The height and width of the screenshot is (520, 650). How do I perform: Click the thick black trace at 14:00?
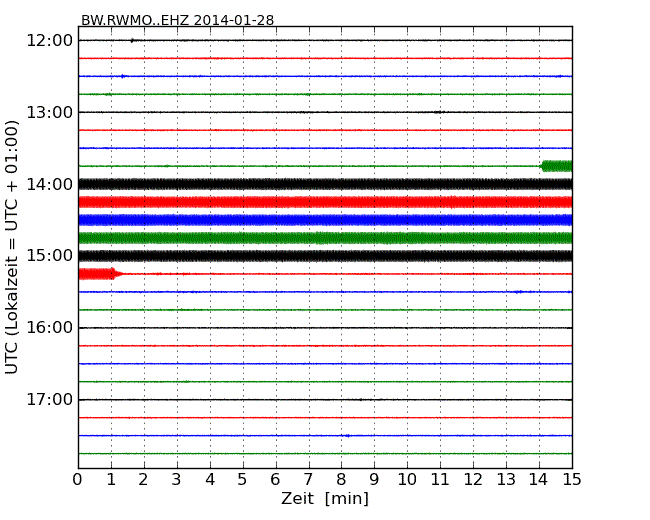point(325,184)
